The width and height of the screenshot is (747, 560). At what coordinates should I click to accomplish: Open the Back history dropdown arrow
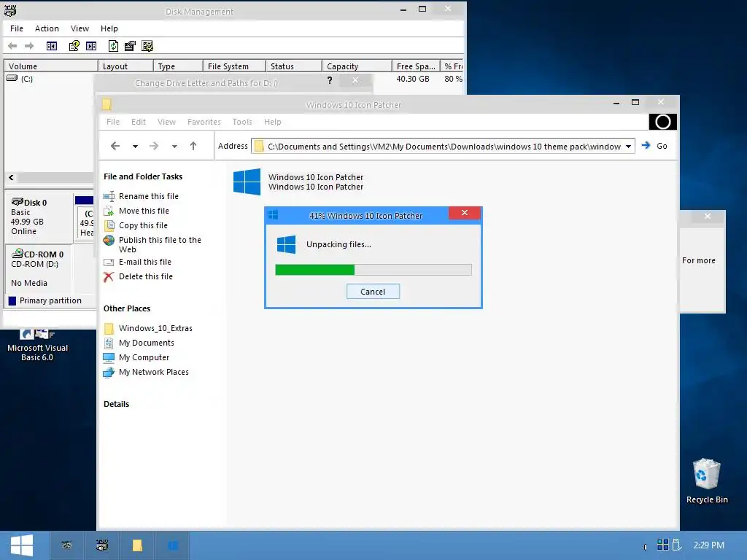point(135,147)
